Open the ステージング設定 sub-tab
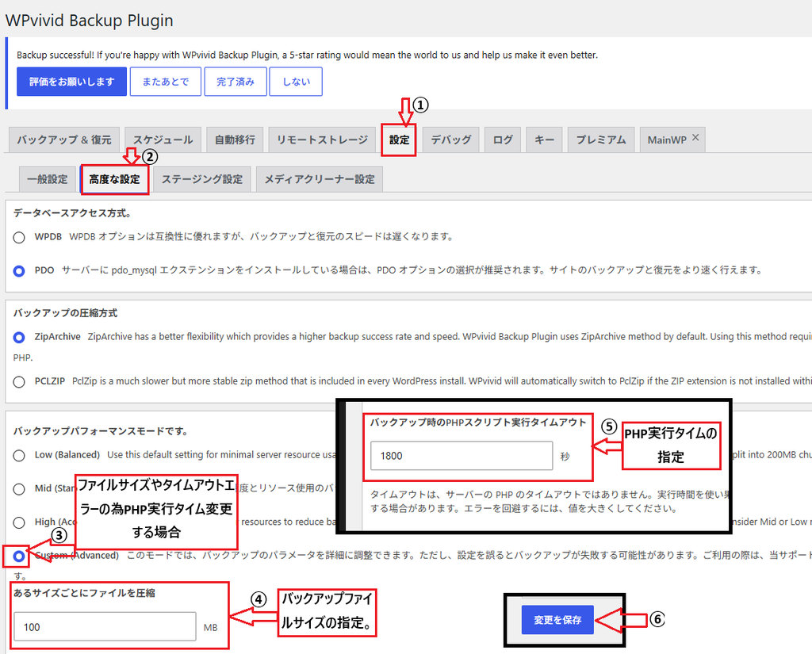 [x=202, y=179]
